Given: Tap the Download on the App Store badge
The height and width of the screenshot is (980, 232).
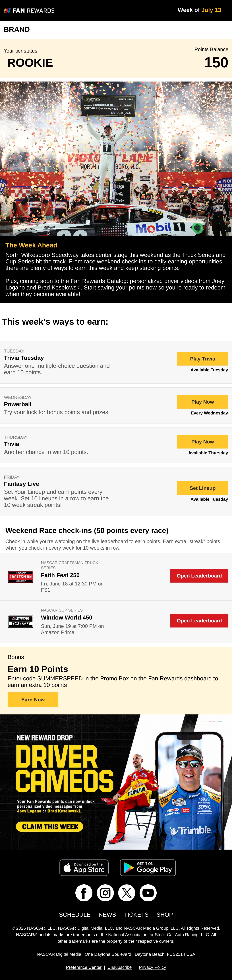Looking at the screenshot, I should pyautogui.click(x=84, y=868).
